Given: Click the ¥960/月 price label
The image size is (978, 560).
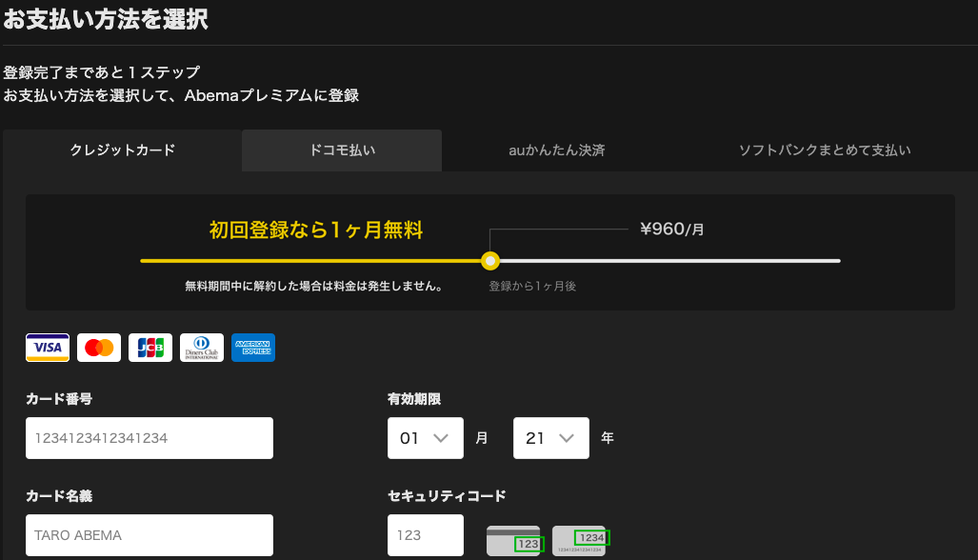Looking at the screenshot, I should pos(672,230).
